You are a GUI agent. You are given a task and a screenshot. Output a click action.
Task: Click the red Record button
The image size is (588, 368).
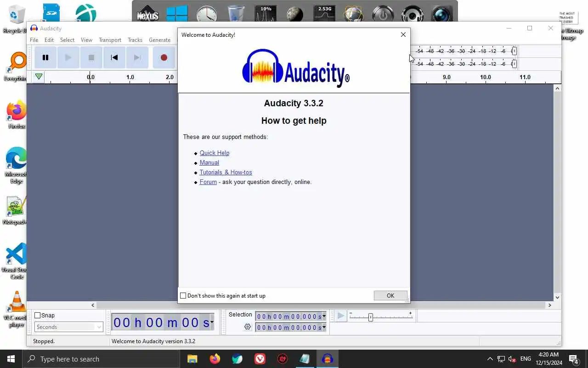164,57
